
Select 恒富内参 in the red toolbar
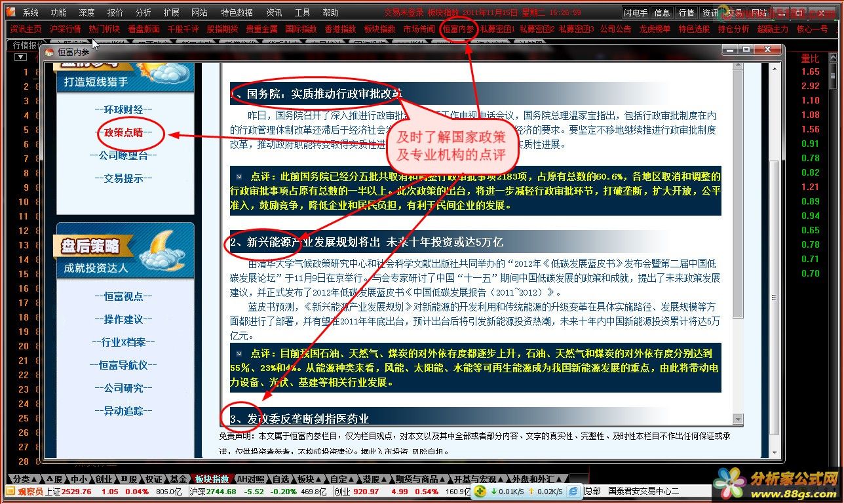coord(458,29)
